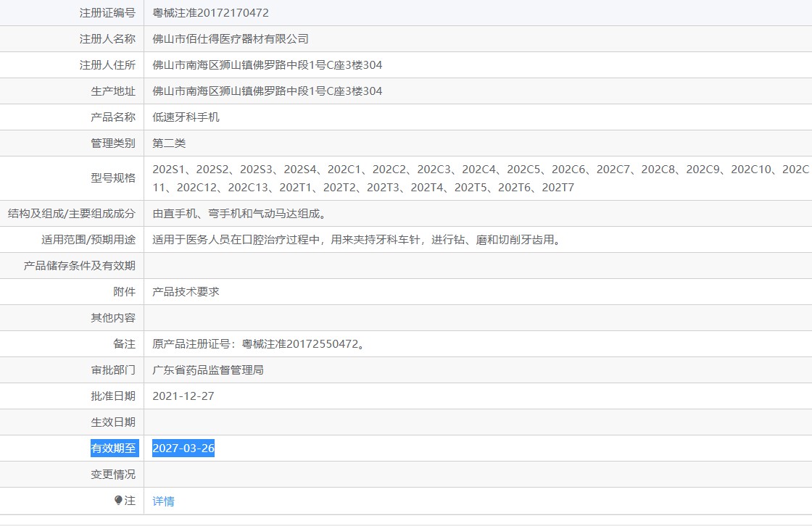Click the 其他内容 label
This screenshot has height=526, width=812.
pos(113,318)
